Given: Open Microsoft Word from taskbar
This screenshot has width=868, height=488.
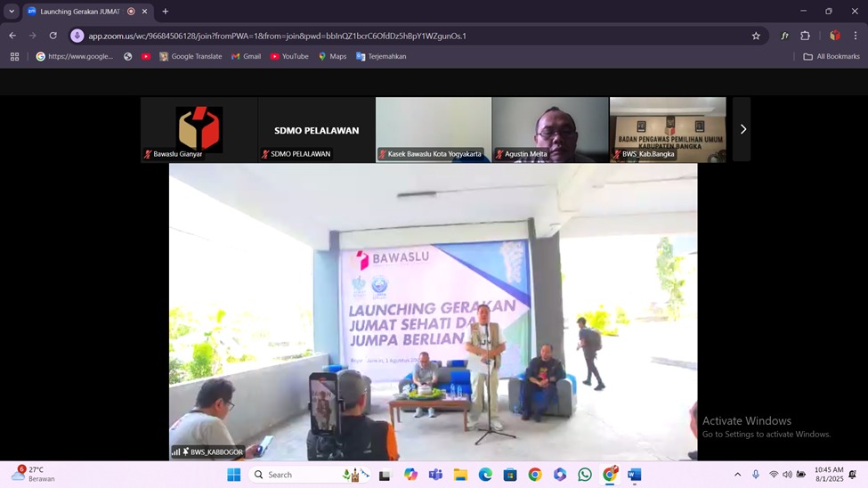Looking at the screenshot, I should click(635, 475).
